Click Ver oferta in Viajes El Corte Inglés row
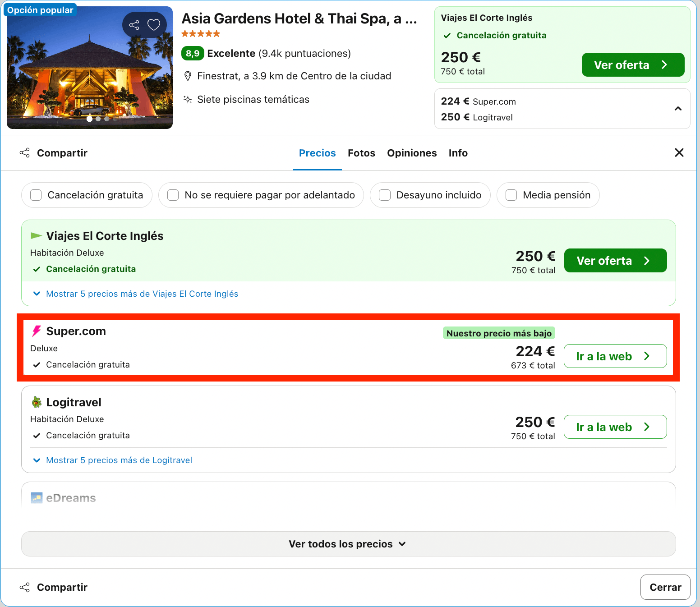 pos(615,261)
